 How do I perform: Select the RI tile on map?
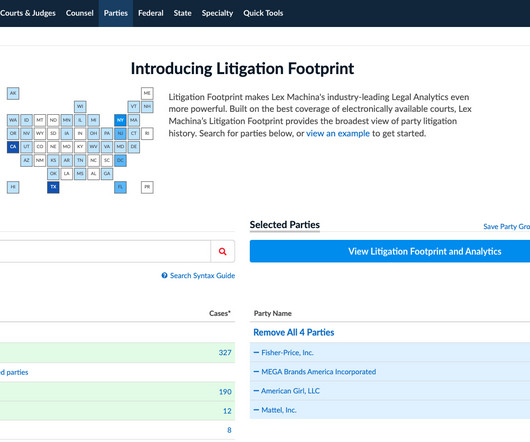point(147,133)
